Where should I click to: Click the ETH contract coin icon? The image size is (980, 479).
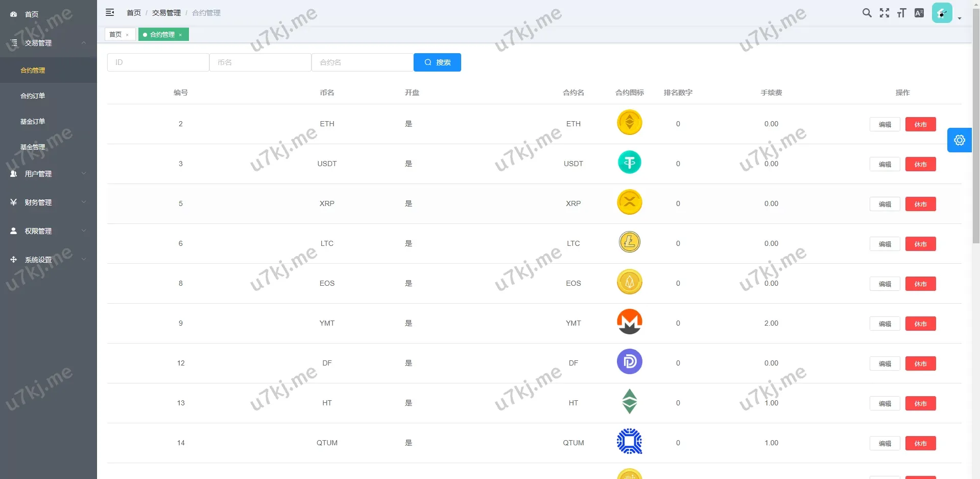[x=629, y=123]
